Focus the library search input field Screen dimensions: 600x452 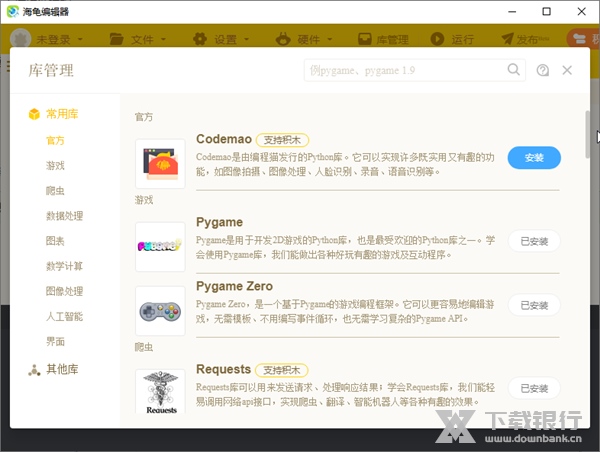coord(415,70)
